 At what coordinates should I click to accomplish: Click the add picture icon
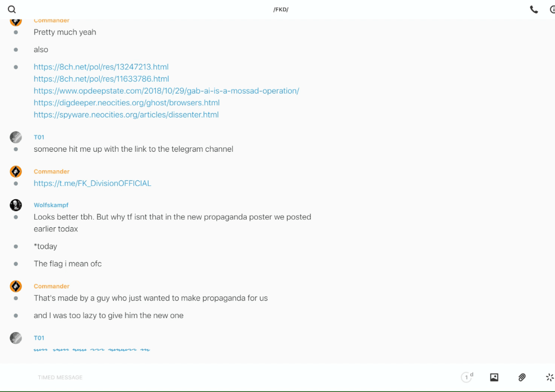click(x=494, y=377)
